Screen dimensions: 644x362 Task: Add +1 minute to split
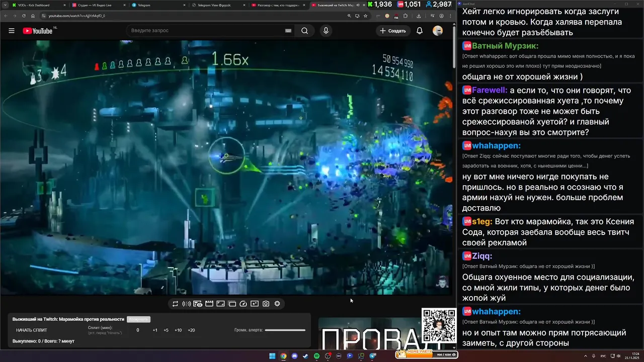155,330
